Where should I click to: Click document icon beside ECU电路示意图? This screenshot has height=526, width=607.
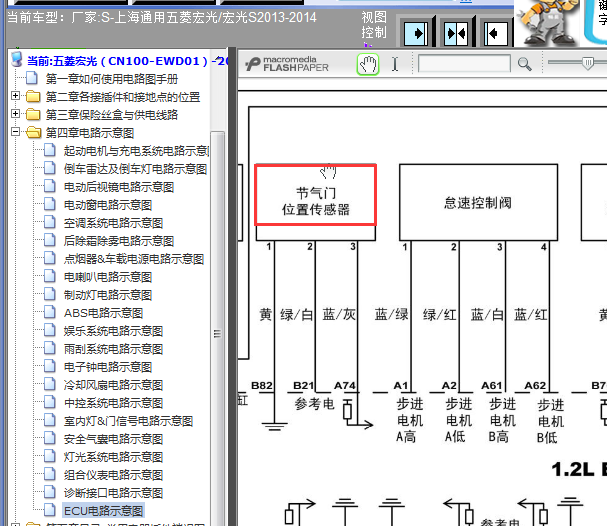coord(50,510)
